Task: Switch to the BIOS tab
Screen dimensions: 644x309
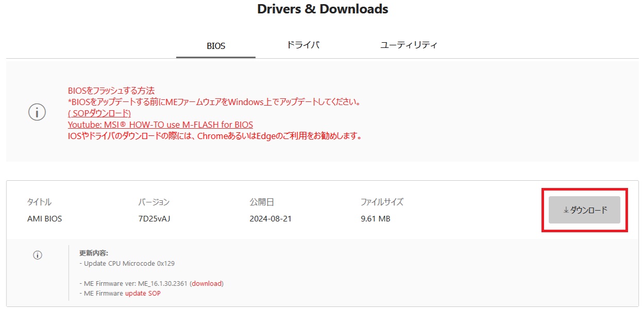Action: click(x=216, y=46)
